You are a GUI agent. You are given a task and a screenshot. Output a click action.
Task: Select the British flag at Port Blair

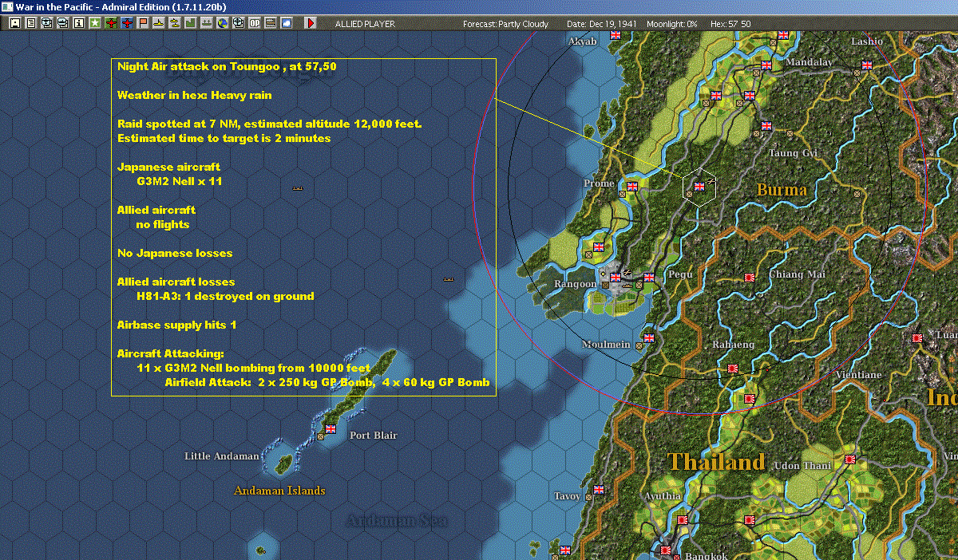pos(331,429)
